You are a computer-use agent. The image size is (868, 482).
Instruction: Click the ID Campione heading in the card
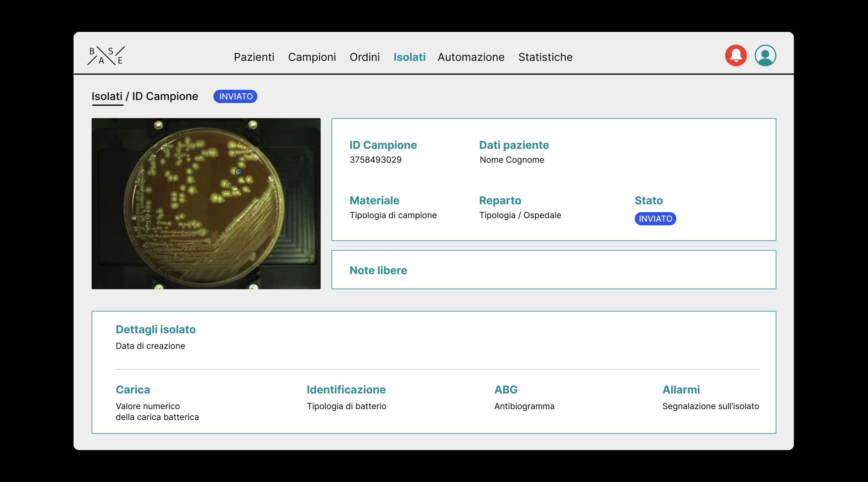pos(383,145)
